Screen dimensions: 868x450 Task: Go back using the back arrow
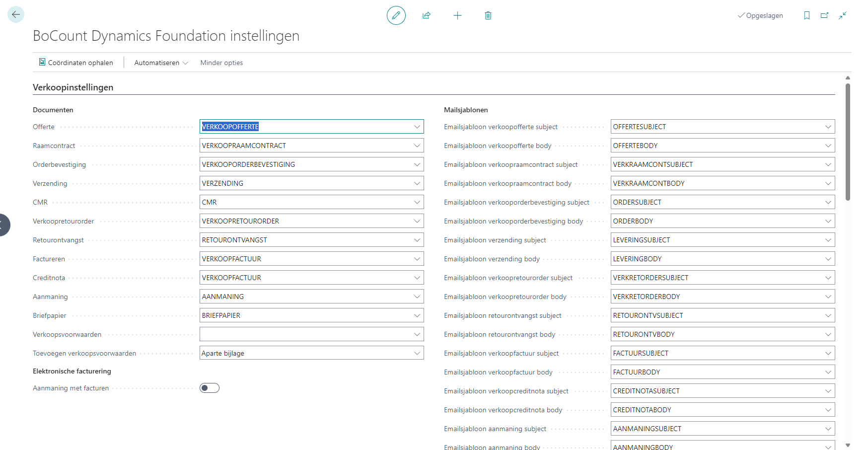point(16,14)
